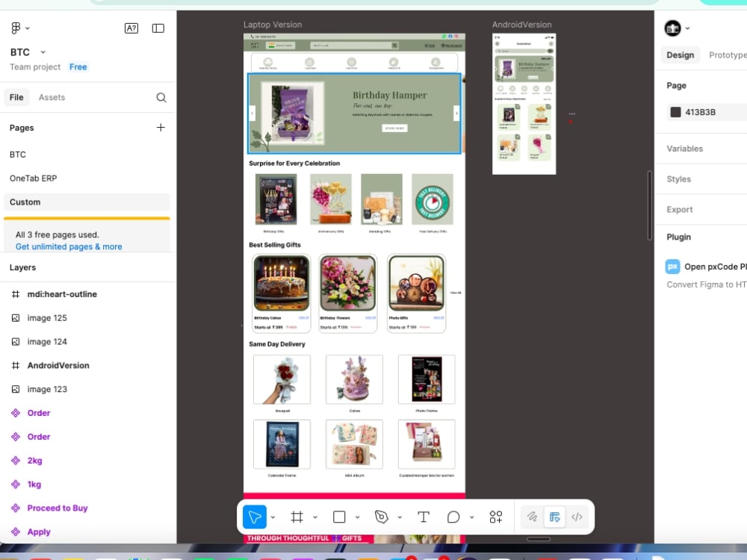747x560 pixels.
Task: Switch to the Prototype tab
Action: tap(728, 55)
